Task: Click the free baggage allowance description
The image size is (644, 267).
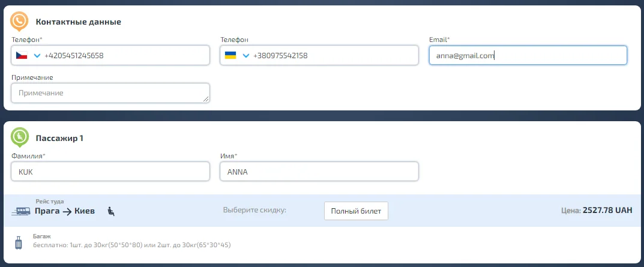Action: click(x=131, y=245)
